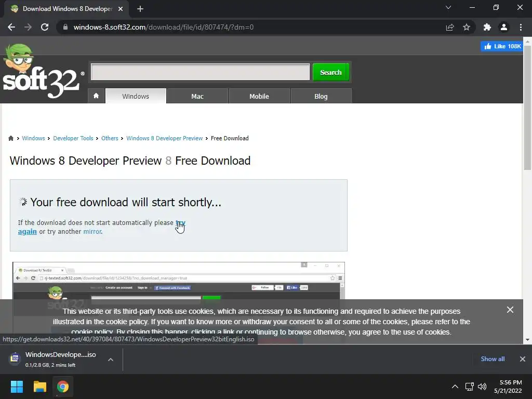This screenshot has width=532, height=399.
Task: Click the Chrome taskbar icon
Action: click(x=63, y=387)
